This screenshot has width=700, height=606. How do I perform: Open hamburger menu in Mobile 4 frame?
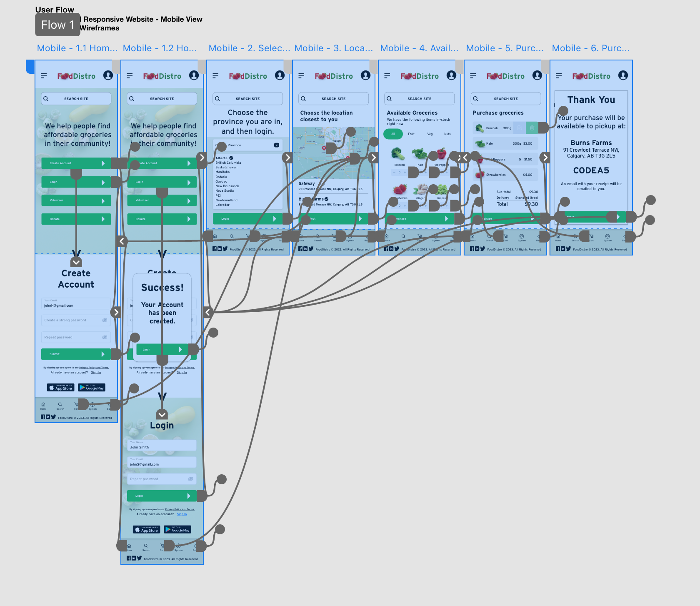tap(387, 76)
